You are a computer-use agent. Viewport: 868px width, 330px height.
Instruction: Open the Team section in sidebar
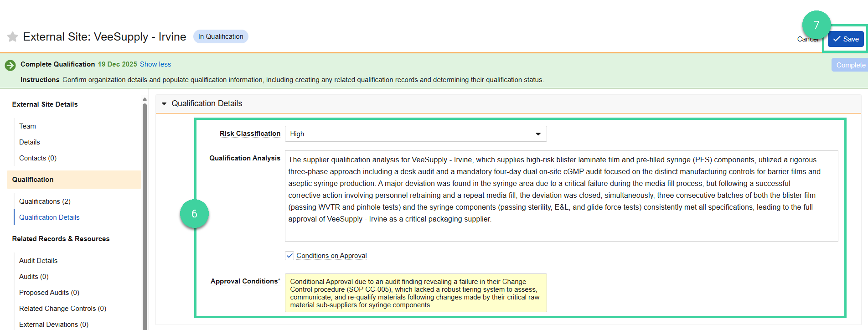tap(27, 126)
